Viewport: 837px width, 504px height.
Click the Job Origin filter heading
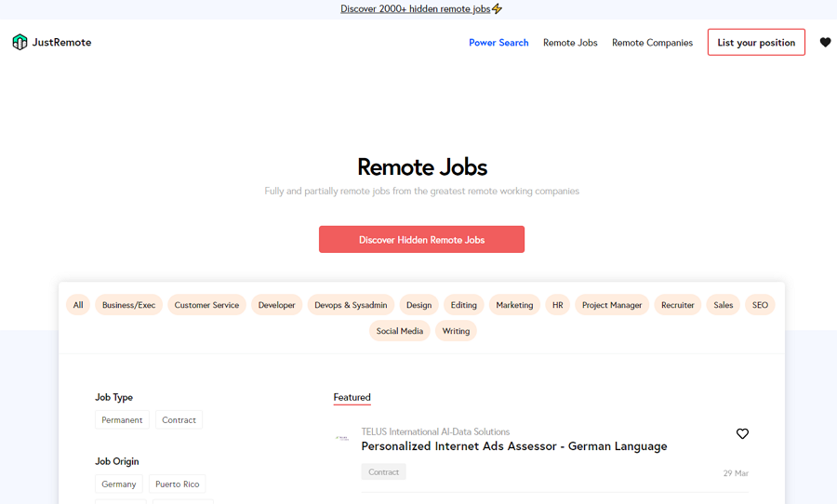117,461
